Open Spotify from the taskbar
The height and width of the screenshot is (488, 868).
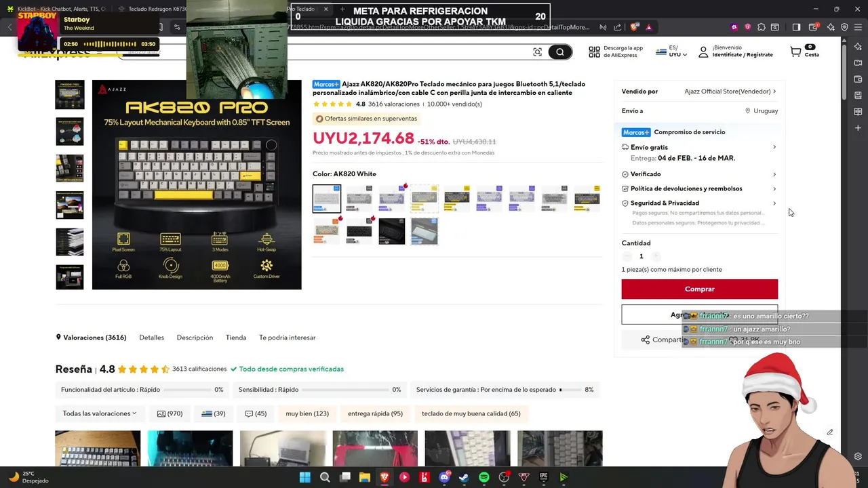click(484, 477)
